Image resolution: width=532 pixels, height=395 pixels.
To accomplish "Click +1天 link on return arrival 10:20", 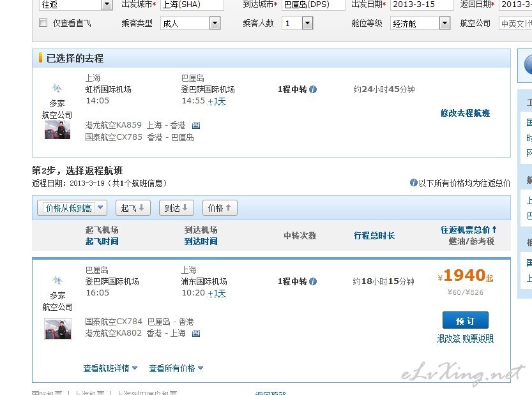I will click(217, 294).
